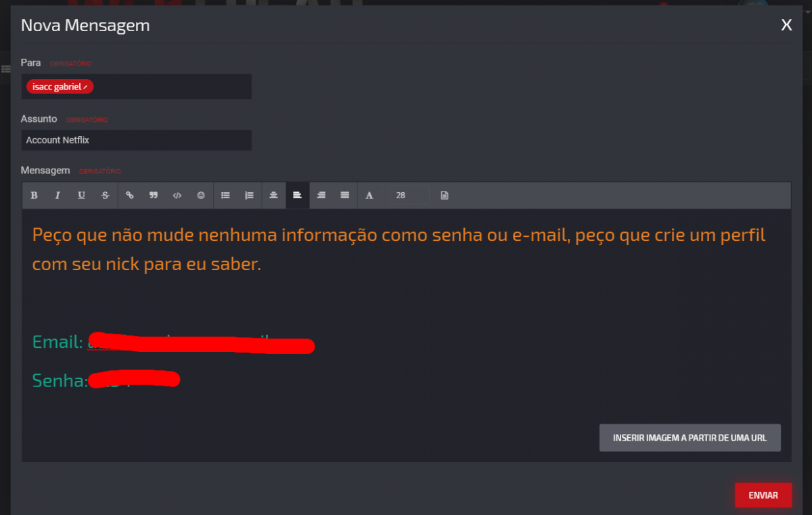Click the Enviar button

[763, 495]
